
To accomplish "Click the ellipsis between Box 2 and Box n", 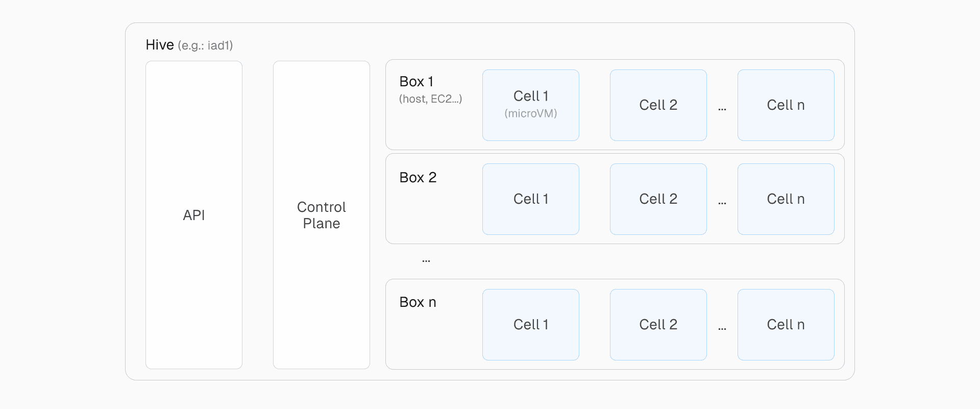I will tap(426, 261).
